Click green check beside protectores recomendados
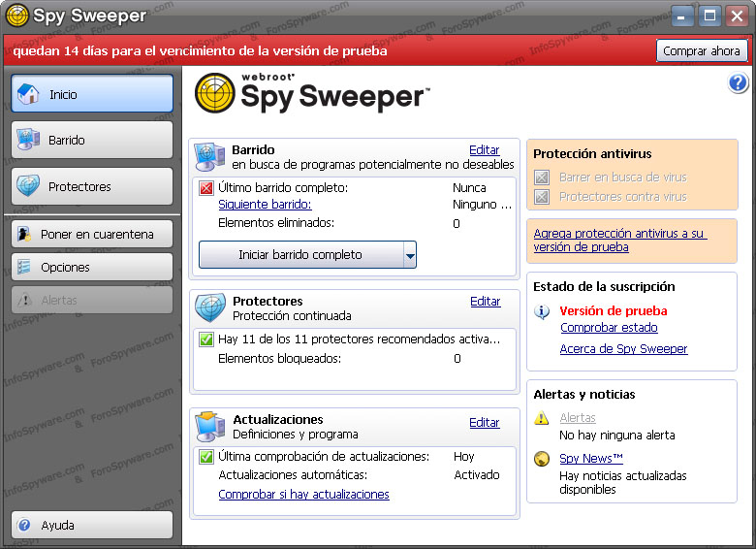This screenshot has width=756, height=549. click(x=206, y=339)
